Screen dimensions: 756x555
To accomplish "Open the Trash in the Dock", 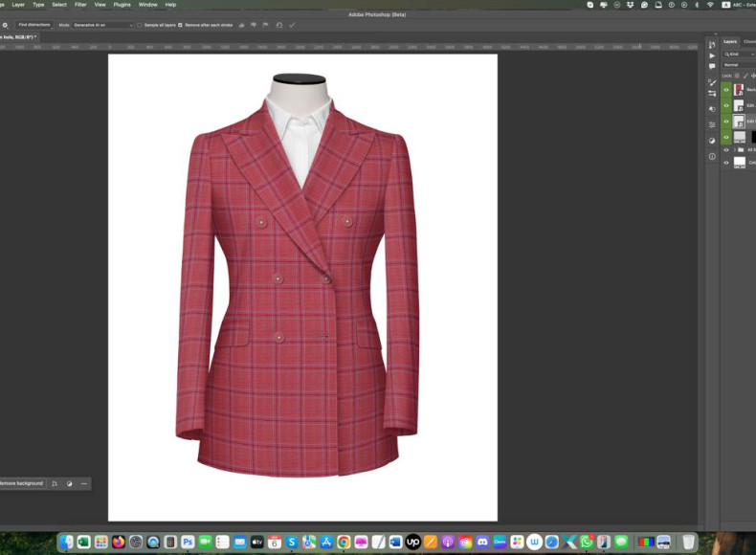I will 689,542.
